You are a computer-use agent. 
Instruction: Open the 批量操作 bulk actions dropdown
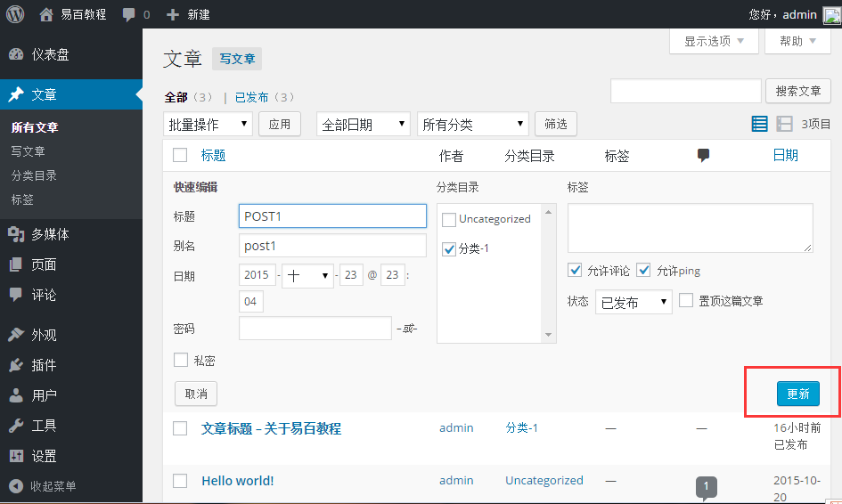pos(208,125)
